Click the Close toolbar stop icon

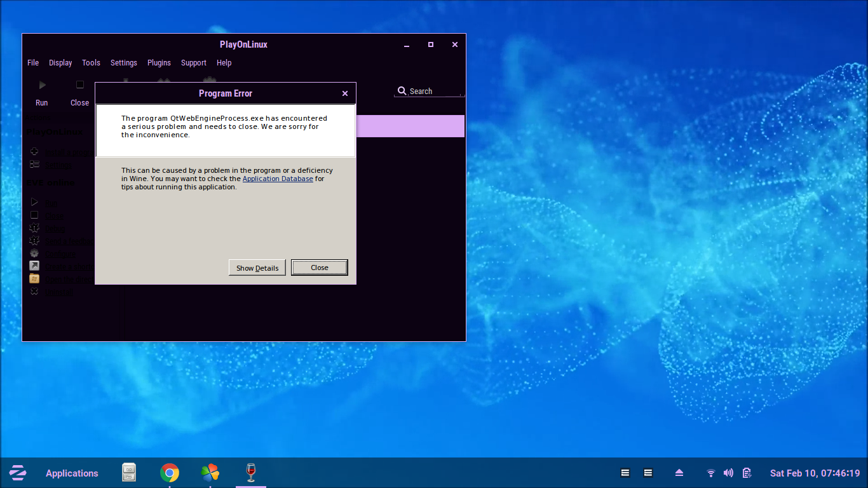pyautogui.click(x=79, y=85)
